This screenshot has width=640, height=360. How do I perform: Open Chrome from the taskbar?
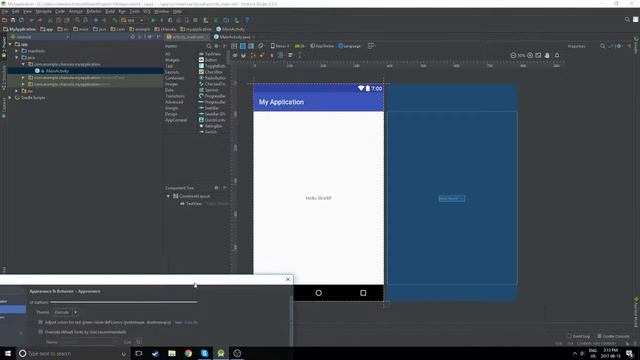click(188, 353)
